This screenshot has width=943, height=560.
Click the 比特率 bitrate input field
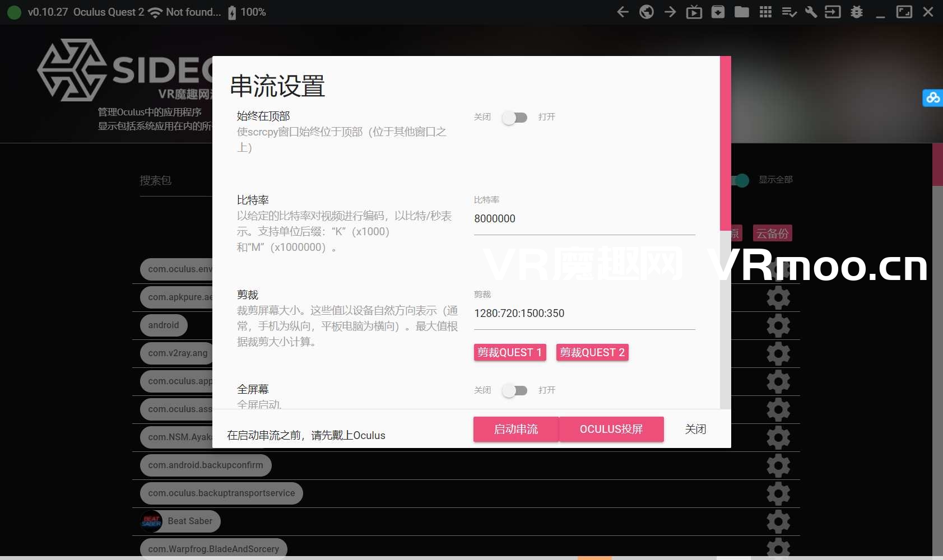(x=584, y=219)
